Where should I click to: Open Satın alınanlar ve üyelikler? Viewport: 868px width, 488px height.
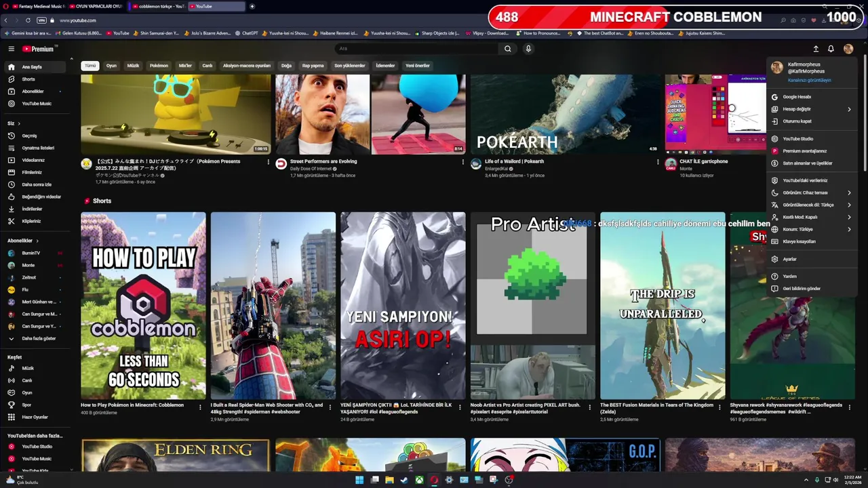point(812,163)
